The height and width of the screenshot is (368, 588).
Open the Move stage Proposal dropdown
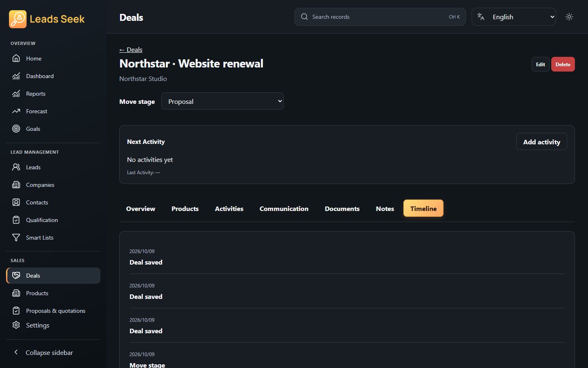pos(223,101)
